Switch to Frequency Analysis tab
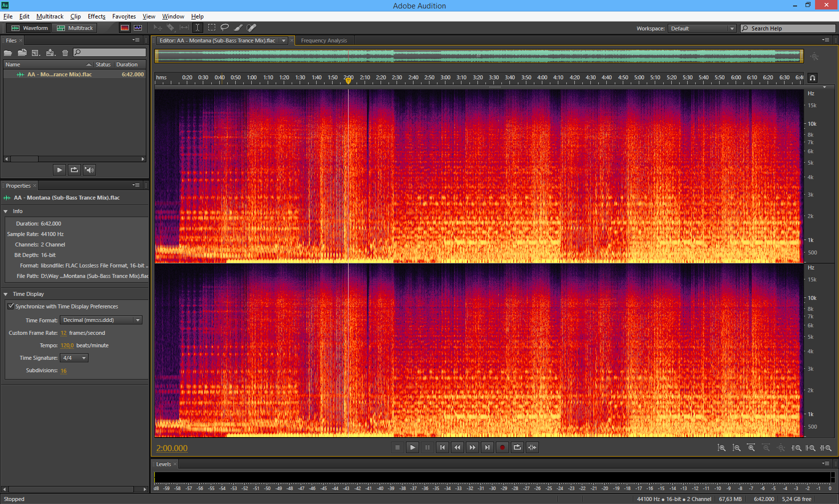Image resolution: width=839 pixels, height=504 pixels. [x=324, y=40]
